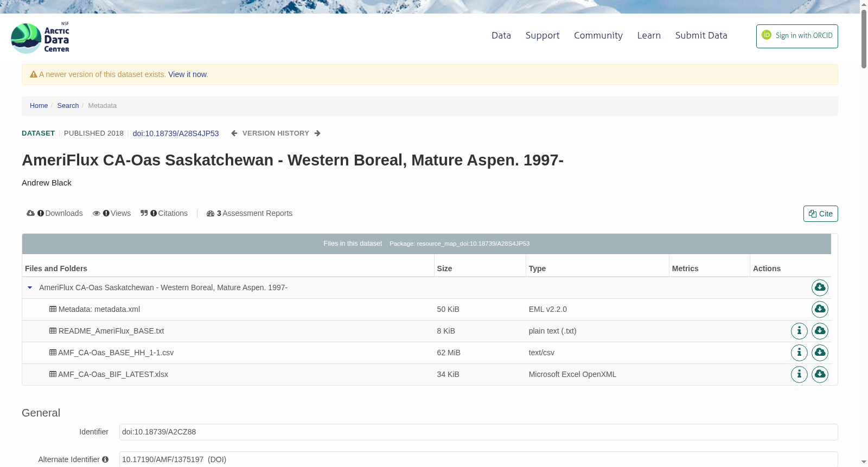Click the table icon beside AMF_CA-Oas_BIF_LATEST.xlsx

coord(53,374)
